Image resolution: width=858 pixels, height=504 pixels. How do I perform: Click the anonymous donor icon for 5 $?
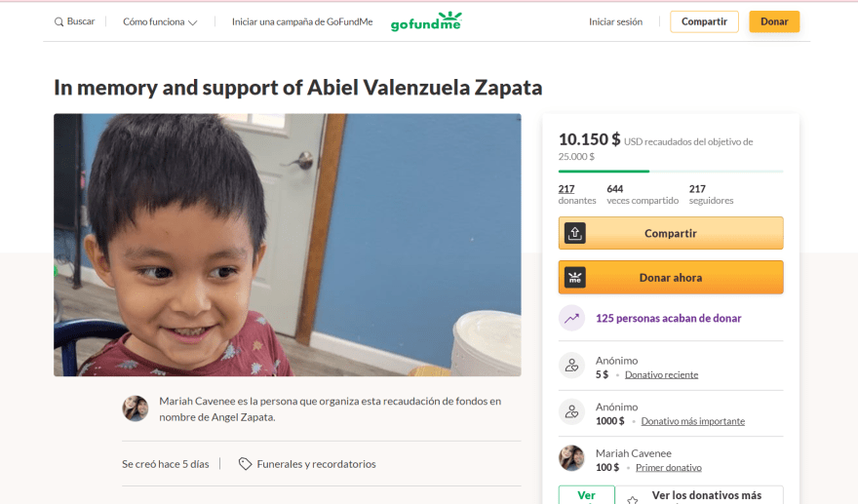point(571,366)
